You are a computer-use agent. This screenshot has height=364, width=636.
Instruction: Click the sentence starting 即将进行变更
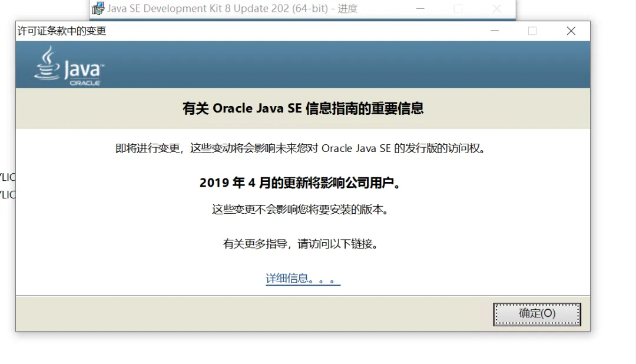(x=300, y=148)
